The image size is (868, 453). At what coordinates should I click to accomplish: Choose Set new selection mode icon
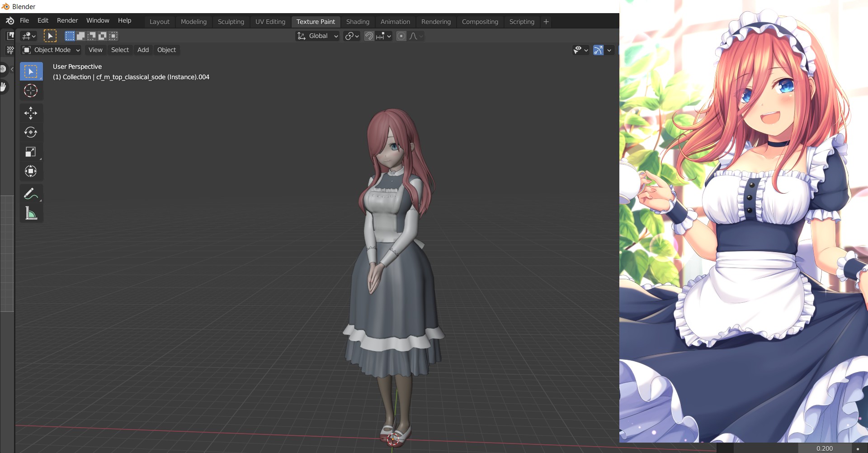coord(70,36)
